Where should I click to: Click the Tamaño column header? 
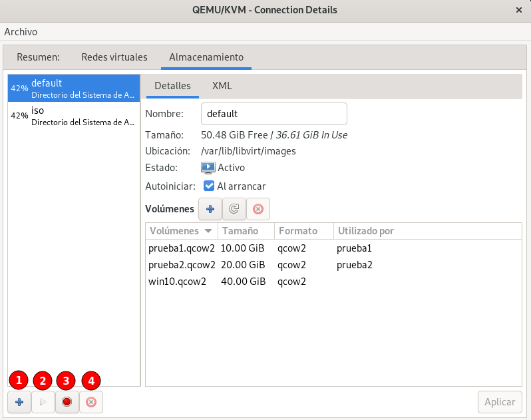click(x=246, y=231)
